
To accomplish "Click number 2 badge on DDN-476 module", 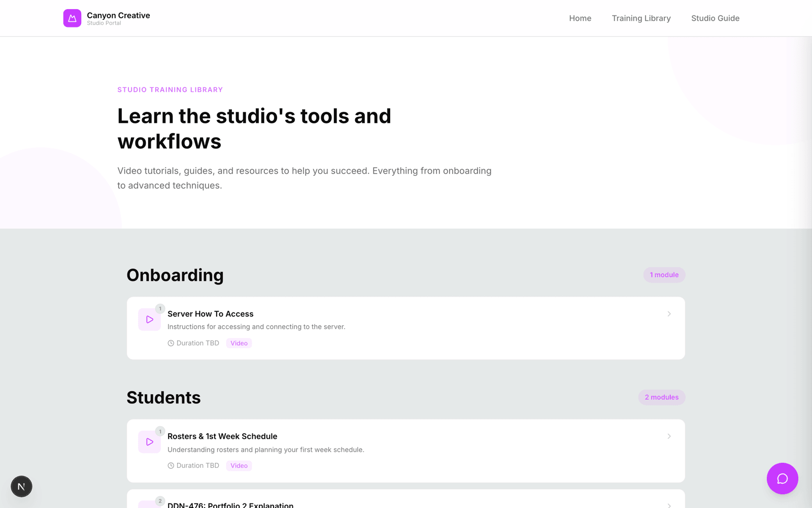I will (160, 501).
